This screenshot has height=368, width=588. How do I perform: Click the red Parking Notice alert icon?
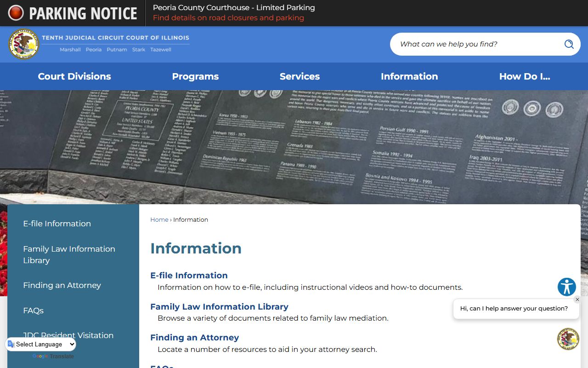pyautogui.click(x=16, y=13)
